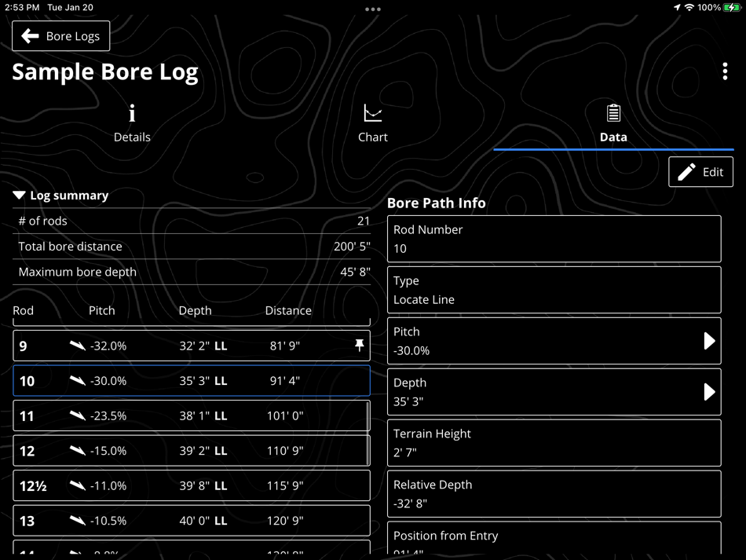The image size is (746, 560).
Task: Open the Relative Depth field
Action: (554, 494)
